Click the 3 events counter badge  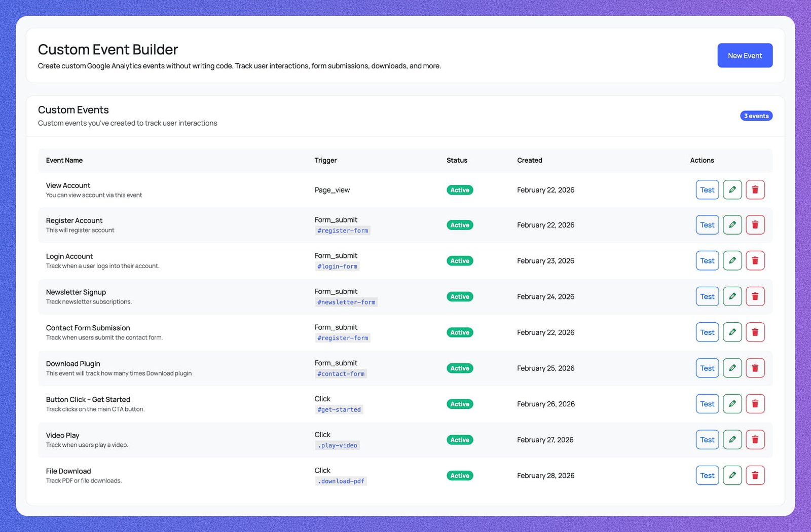click(x=756, y=116)
